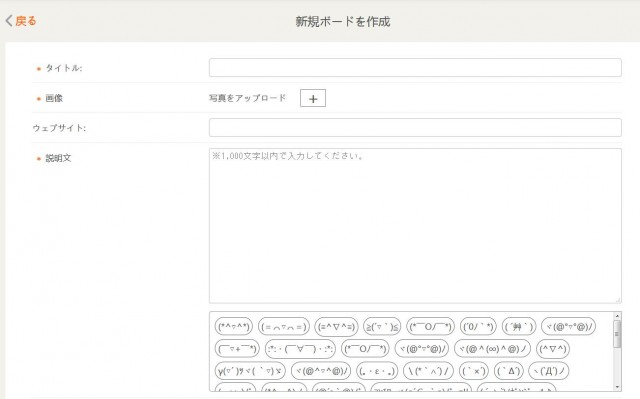Click the 説明文 field label
The height and width of the screenshot is (399, 640).
pos(58,158)
